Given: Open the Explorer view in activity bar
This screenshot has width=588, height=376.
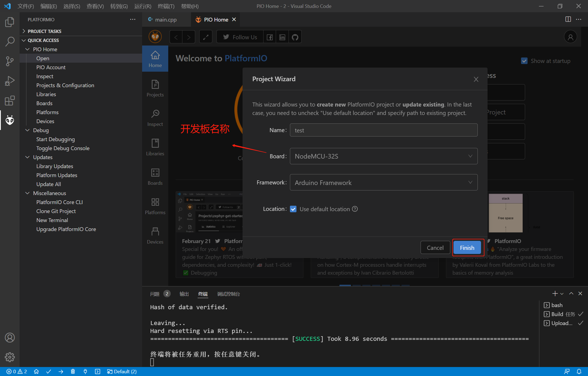Looking at the screenshot, I should 10,22.
